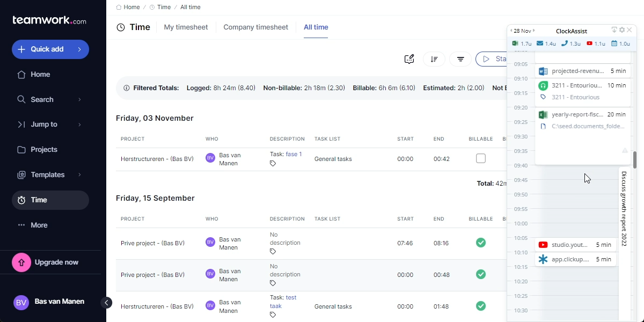The height and width of the screenshot is (322, 644).
Task: Select the studio.yout YouTube entry
Action: (576, 245)
